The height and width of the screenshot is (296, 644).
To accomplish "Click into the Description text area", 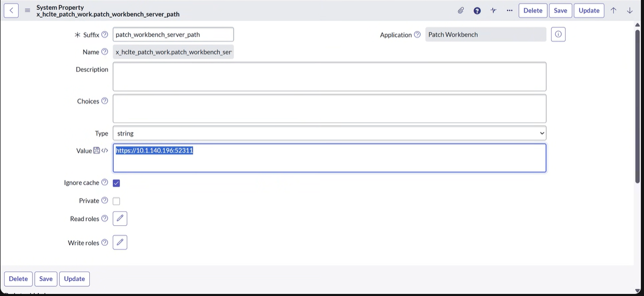I will coord(329,76).
